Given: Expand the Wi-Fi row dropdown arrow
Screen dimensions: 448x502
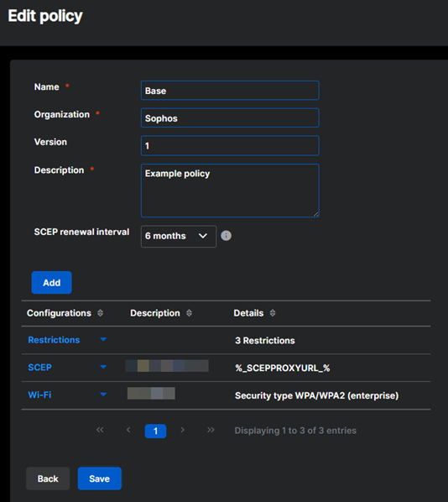Looking at the screenshot, I should (x=103, y=395).
